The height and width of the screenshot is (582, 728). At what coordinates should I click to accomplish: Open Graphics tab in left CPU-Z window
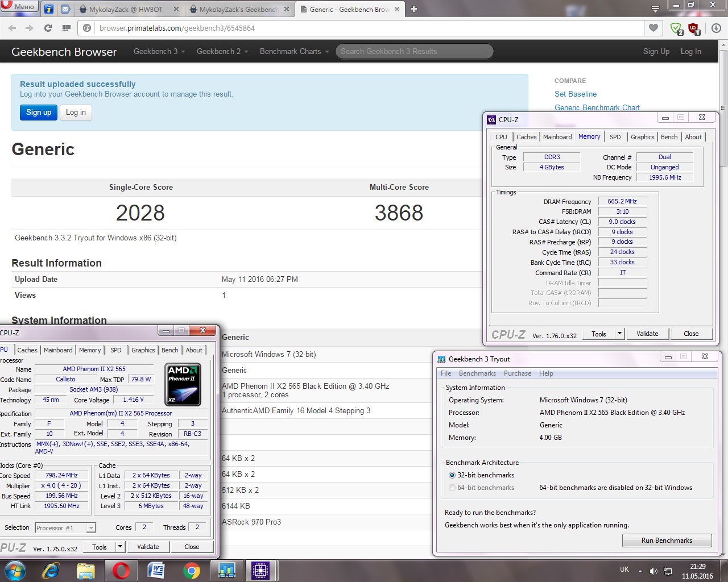point(143,350)
